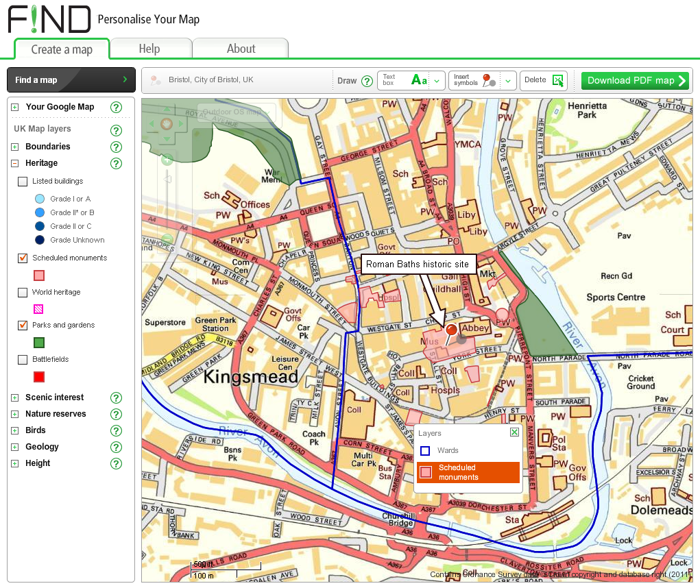The width and height of the screenshot is (700, 588).
Task: Close the Layers popup with green X
Action: [x=514, y=432]
